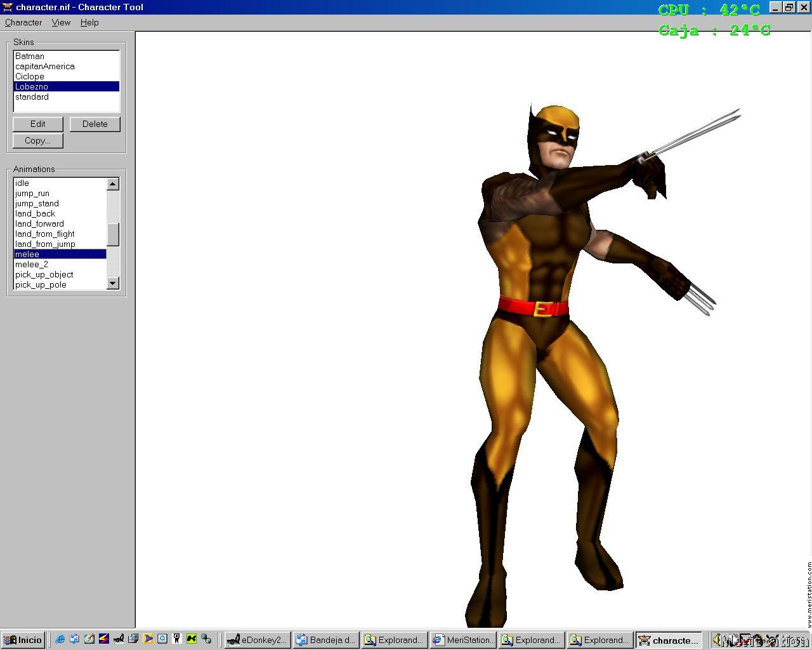Switch to the MeriStation taskbar window
Image resolution: width=812 pixels, height=650 pixels.
click(463, 640)
